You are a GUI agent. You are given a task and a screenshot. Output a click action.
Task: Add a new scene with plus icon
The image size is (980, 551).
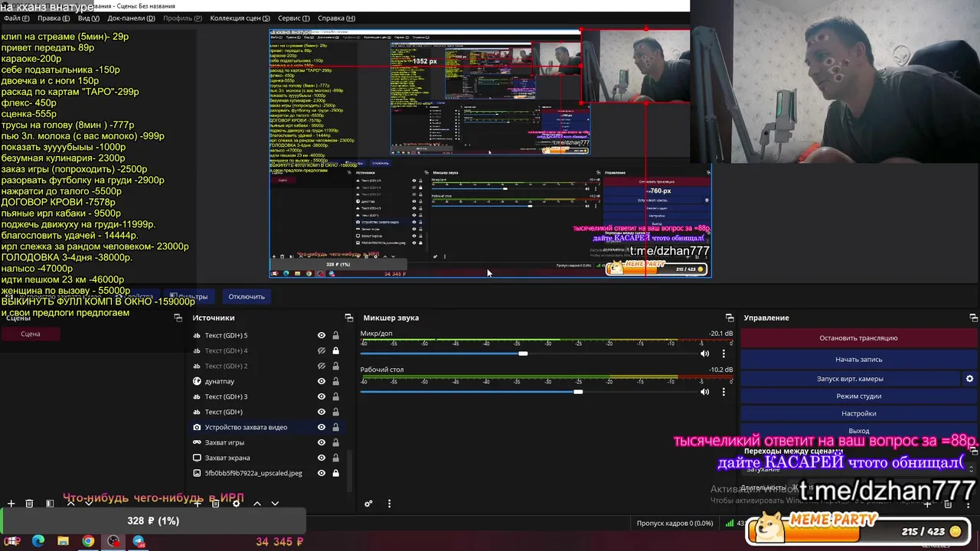point(11,504)
